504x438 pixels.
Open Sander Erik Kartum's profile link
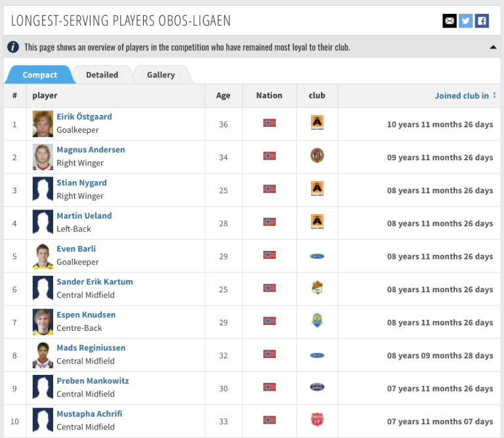(94, 282)
